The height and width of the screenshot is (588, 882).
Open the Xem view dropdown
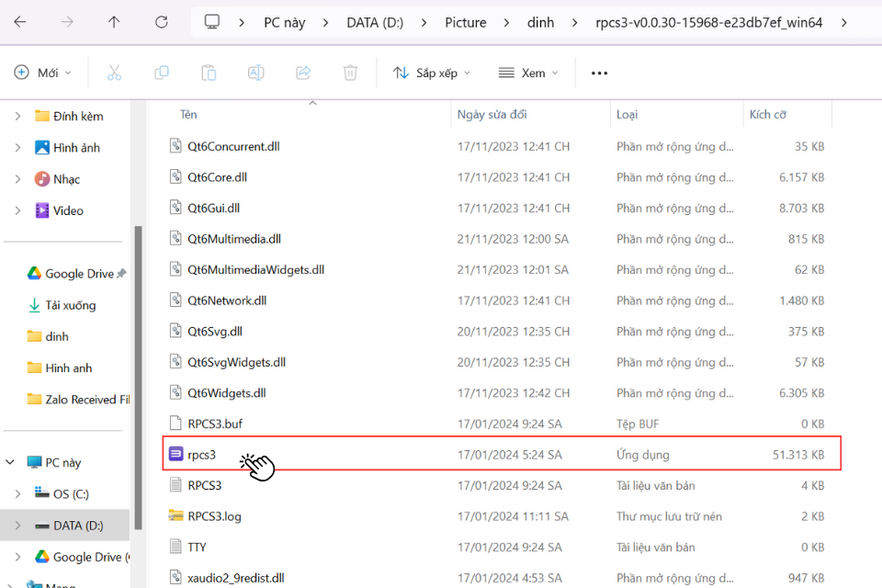[528, 73]
